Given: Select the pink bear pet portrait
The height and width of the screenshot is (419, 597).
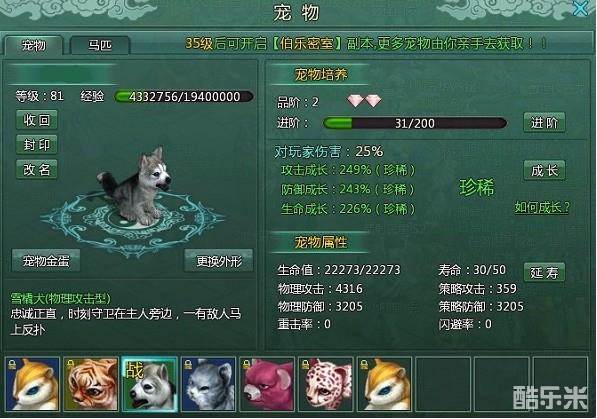Looking at the screenshot, I should pos(267,384).
